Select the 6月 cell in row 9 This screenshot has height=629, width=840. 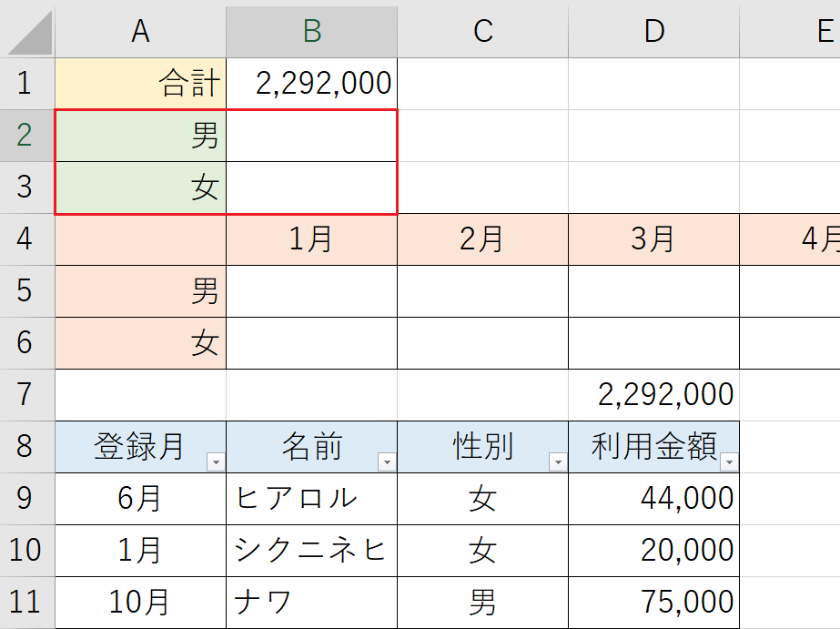140,499
